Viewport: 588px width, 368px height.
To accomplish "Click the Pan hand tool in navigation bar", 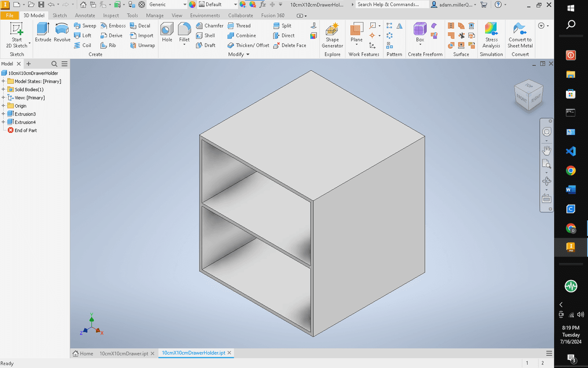I will [547, 150].
